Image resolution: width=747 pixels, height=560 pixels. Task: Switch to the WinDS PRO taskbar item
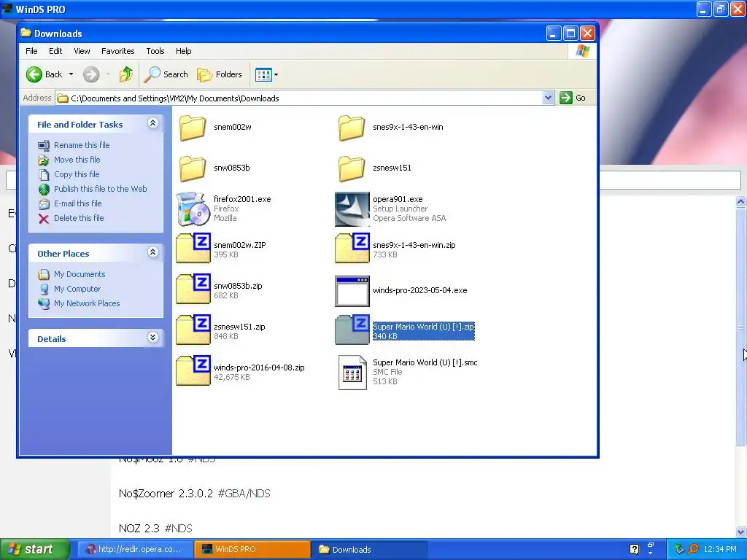(252, 550)
